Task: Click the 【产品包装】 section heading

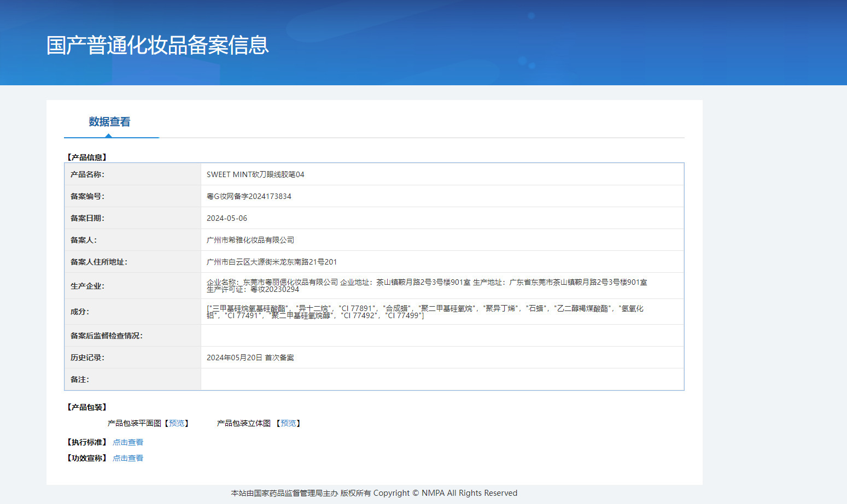Action: (x=87, y=407)
